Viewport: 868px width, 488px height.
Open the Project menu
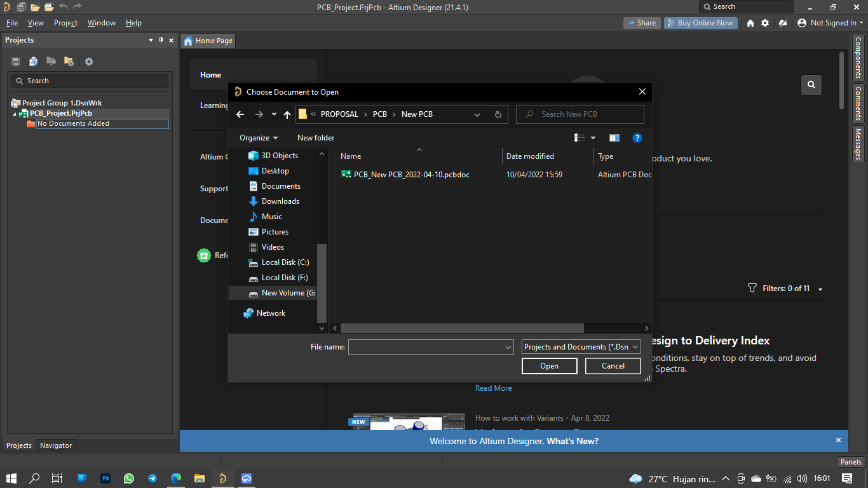click(x=65, y=23)
